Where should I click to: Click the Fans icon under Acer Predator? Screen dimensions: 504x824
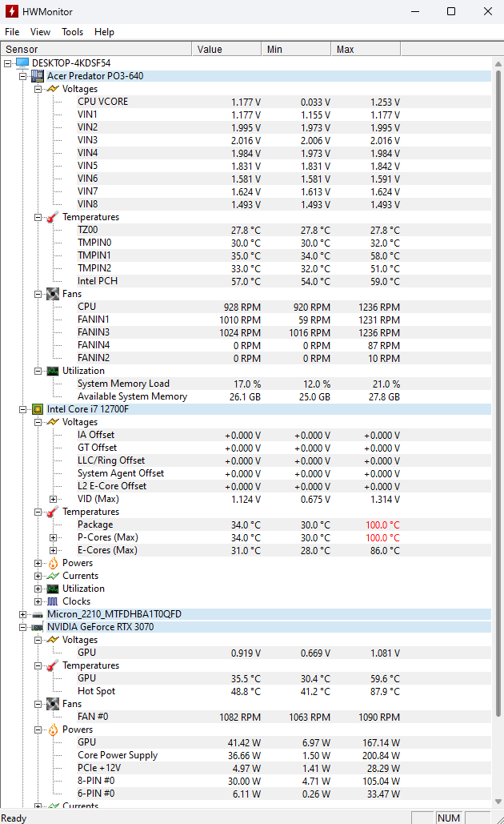[53, 294]
